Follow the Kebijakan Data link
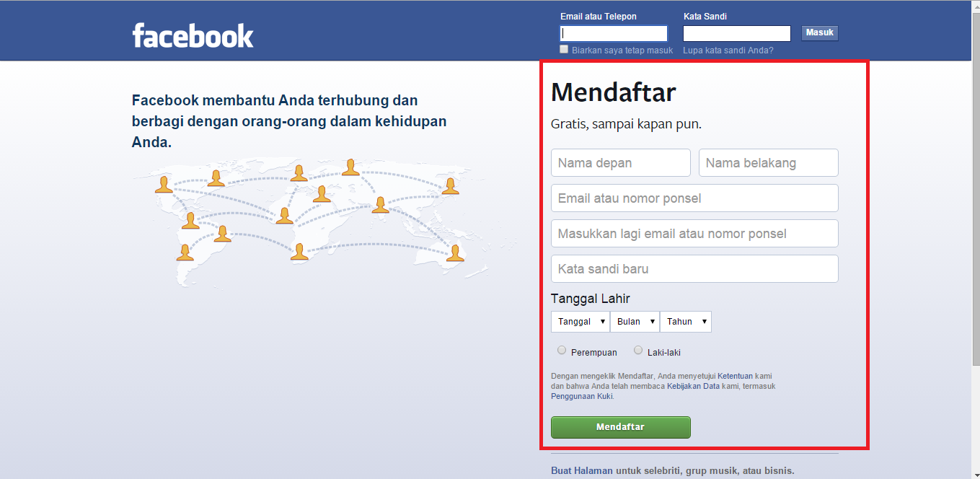Screen dimensions: 980x479 (x=693, y=386)
